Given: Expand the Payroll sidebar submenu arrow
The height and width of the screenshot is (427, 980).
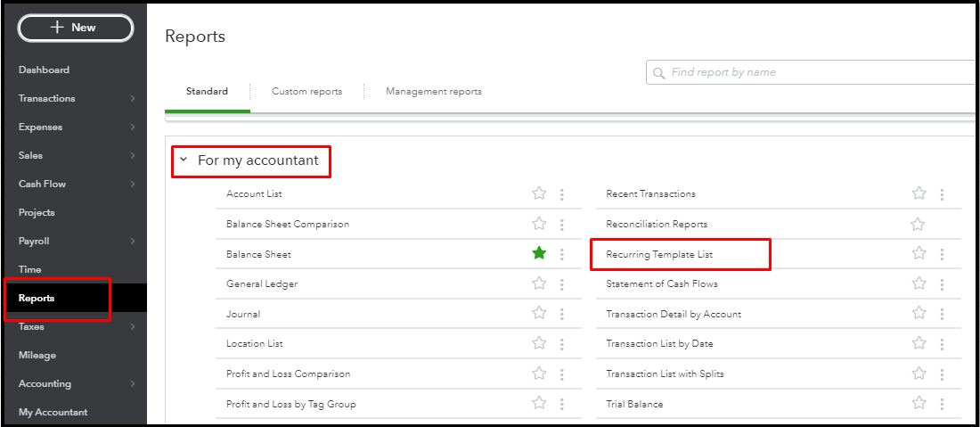Looking at the screenshot, I should click(132, 242).
